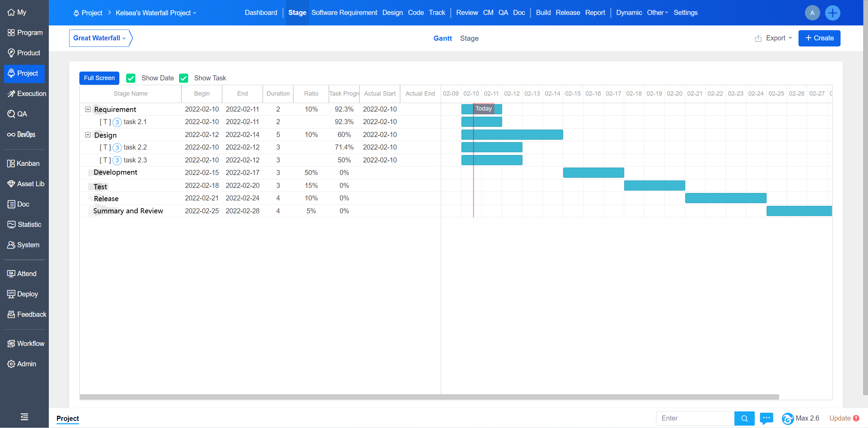Expand the Export dropdown
868x428 pixels.
[x=775, y=38]
